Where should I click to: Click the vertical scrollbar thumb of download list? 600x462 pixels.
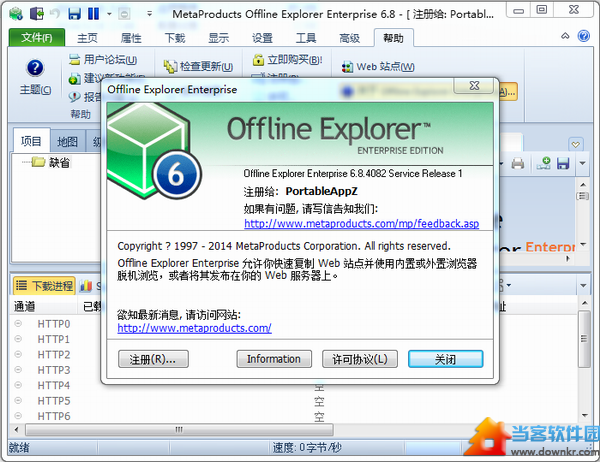pos(584,339)
